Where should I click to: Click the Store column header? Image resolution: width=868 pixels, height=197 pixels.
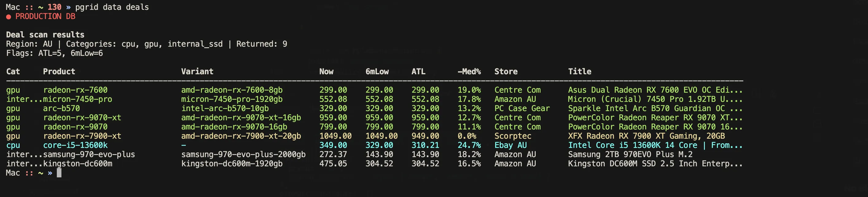[x=506, y=71]
